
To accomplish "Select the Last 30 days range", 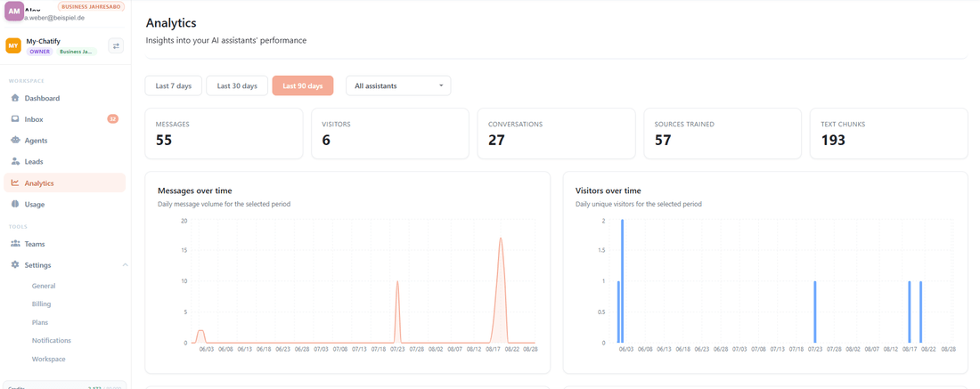I will click(237, 86).
